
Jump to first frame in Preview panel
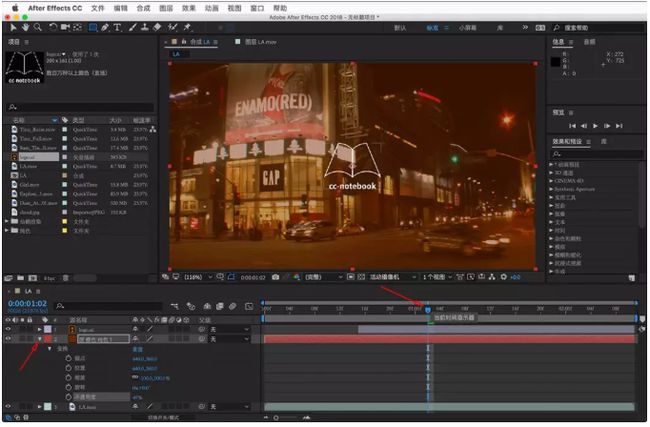(572, 126)
